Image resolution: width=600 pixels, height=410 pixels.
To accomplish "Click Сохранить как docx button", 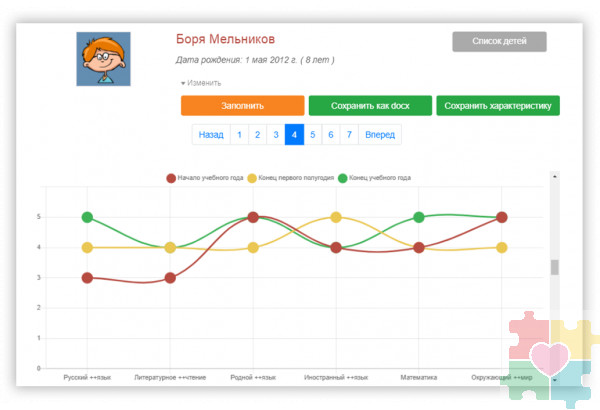I will [369, 106].
